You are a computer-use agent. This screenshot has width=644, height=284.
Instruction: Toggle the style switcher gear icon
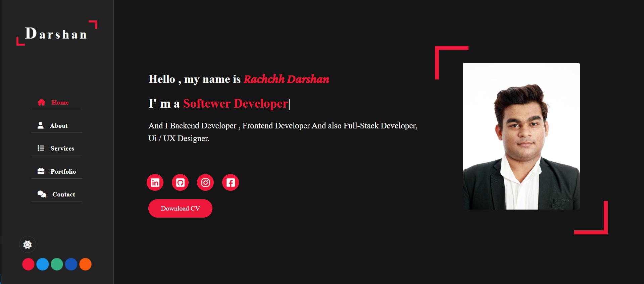(x=28, y=244)
